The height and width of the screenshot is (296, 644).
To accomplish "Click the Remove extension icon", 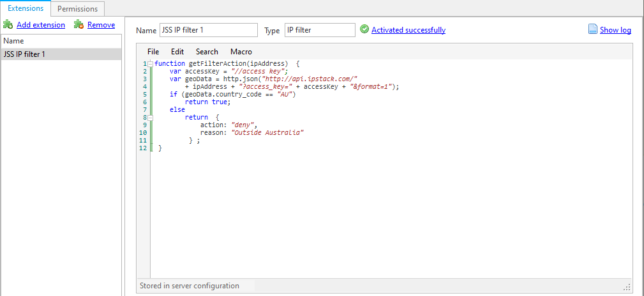I will click(x=79, y=25).
